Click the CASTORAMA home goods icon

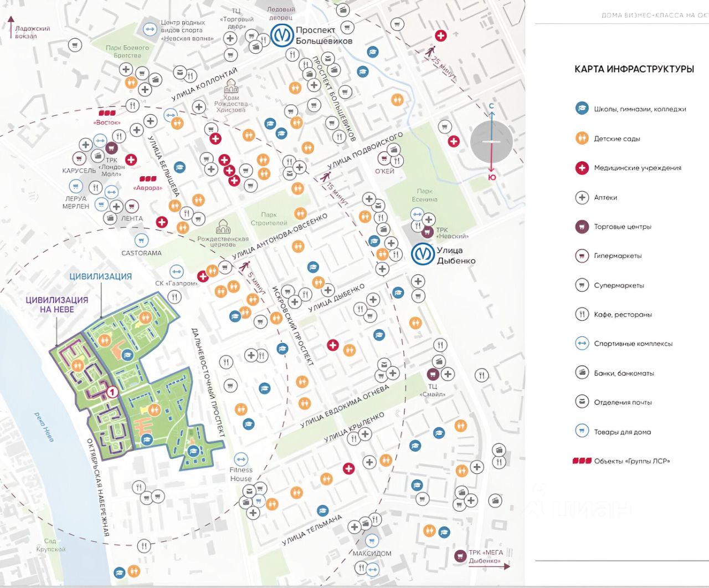coord(141,241)
